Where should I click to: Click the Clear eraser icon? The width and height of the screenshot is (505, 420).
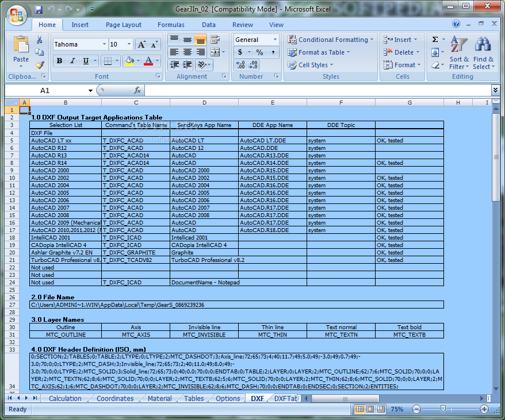435,65
